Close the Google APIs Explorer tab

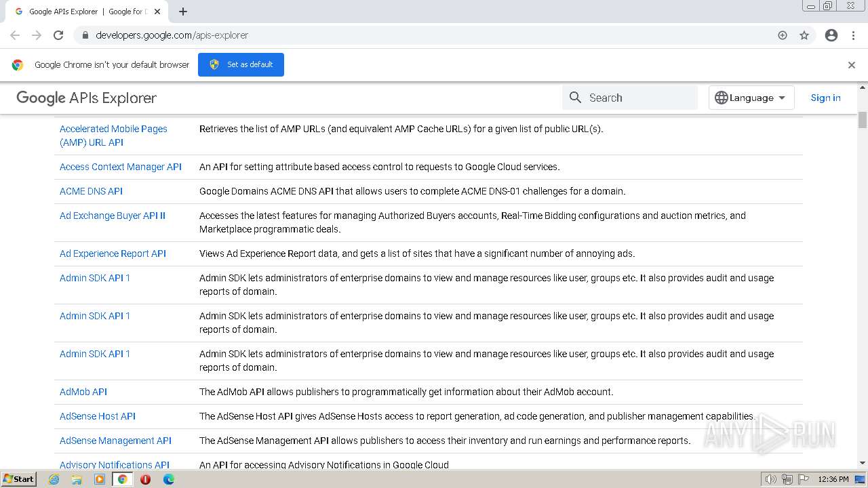coord(157,12)
